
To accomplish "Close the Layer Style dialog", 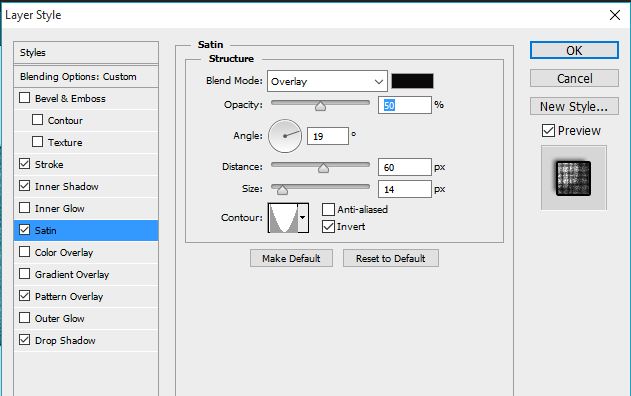I will click(615, 15).
